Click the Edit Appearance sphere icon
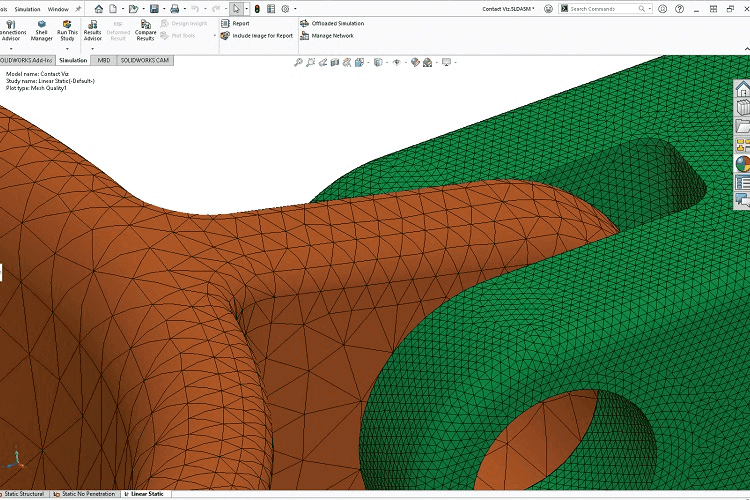Viewport: 750px width, 500px height. point(415,62)
